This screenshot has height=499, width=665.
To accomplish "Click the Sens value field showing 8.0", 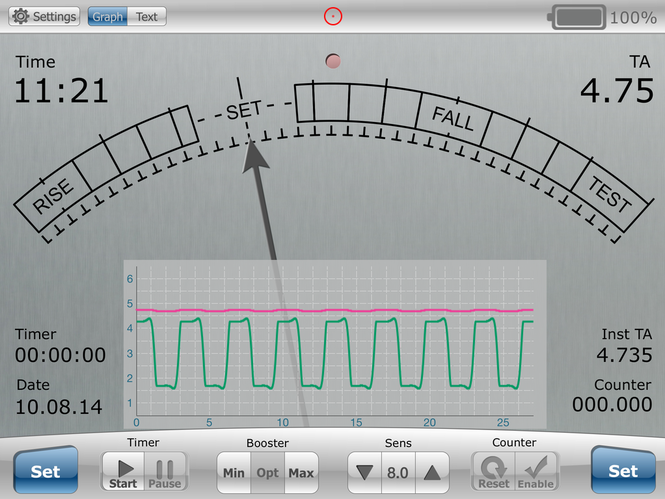I will coord(397,472).
